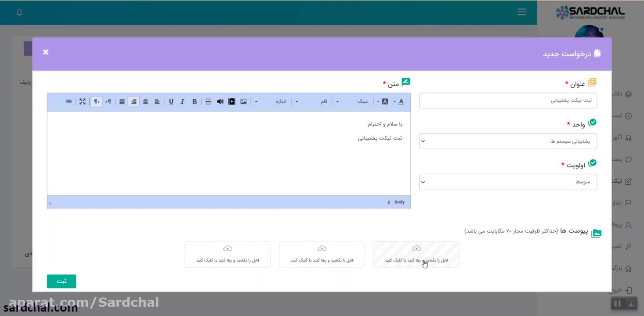Select the body element in editor path bar
The height and width of the screenshot is (316, 644).
(399, 202)
